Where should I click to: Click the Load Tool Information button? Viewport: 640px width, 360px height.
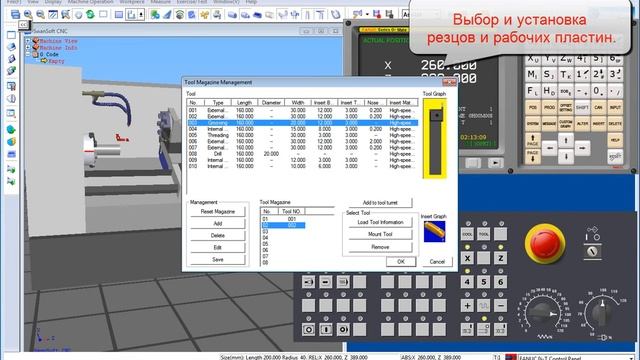coord(380,222)
